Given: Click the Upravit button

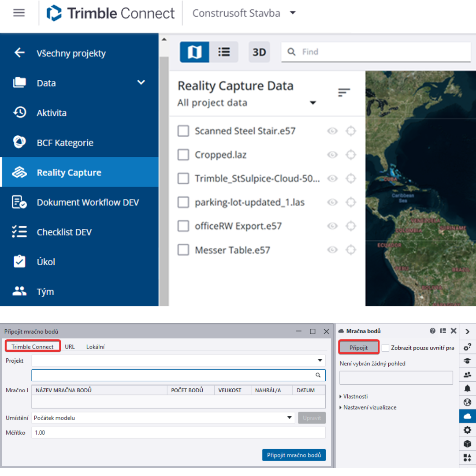Looking at the screenshot, I should pos(312,418).
